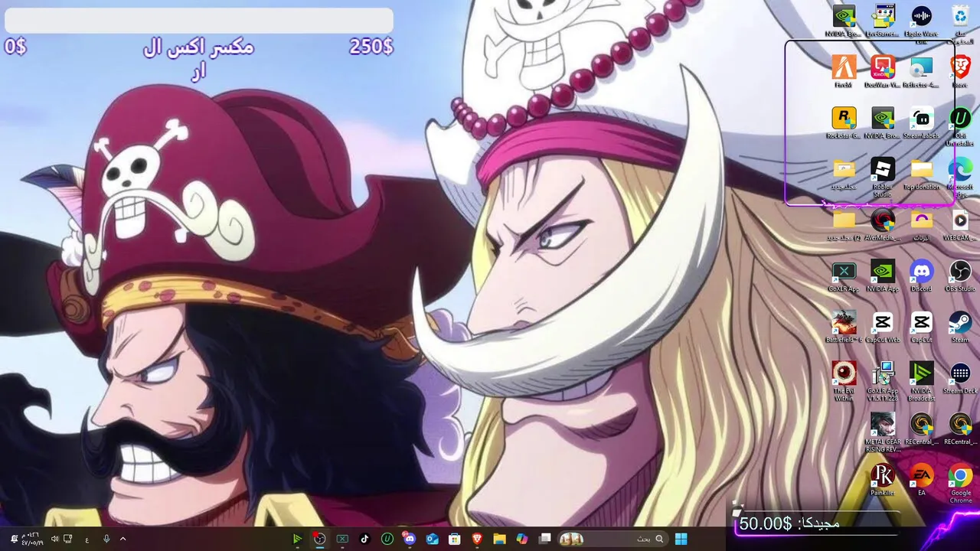Launch Google Chrome from desktop
This screenshot has width=980, height=551.
click(960, 483)
